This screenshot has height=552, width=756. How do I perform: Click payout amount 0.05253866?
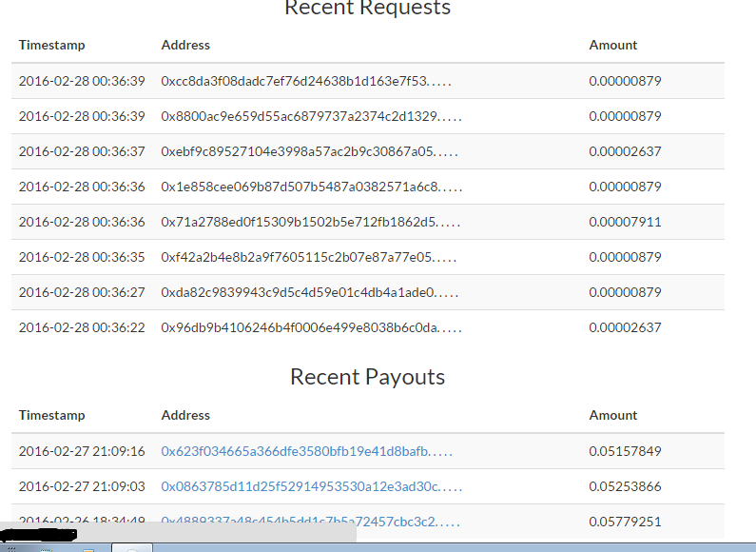tap(625, 486)
